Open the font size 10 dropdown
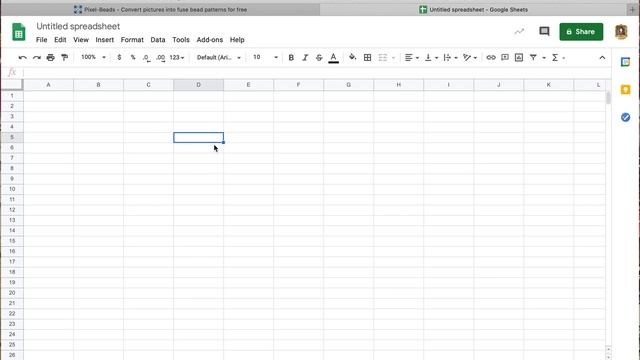This screenshot has width=640, height=360. point(265,57)
